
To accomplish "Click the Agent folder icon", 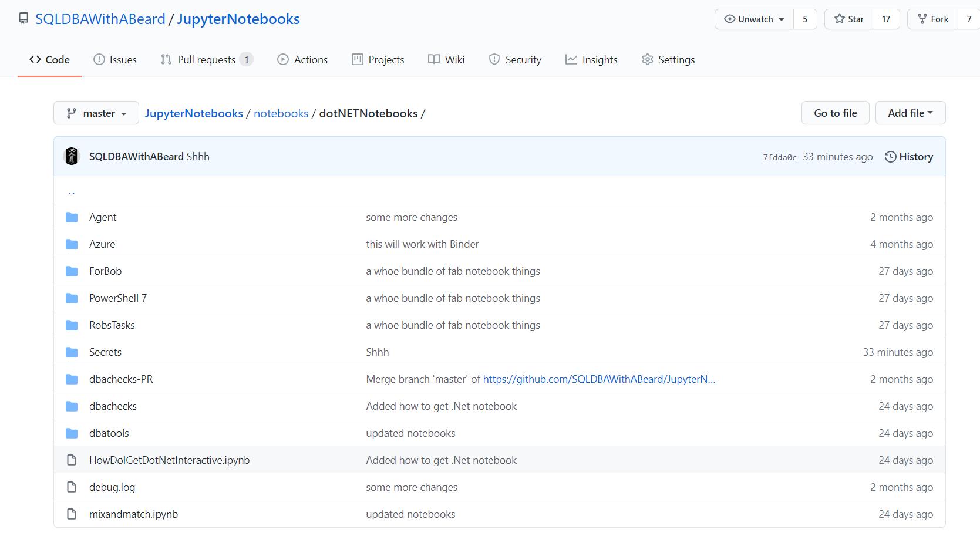I will [x=72, y=217].
